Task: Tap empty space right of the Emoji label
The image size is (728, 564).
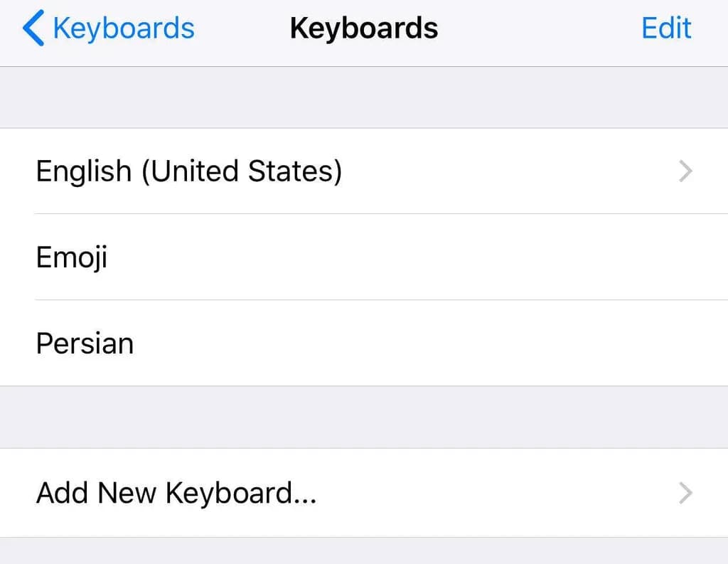Action: click(x=398, y=257)
